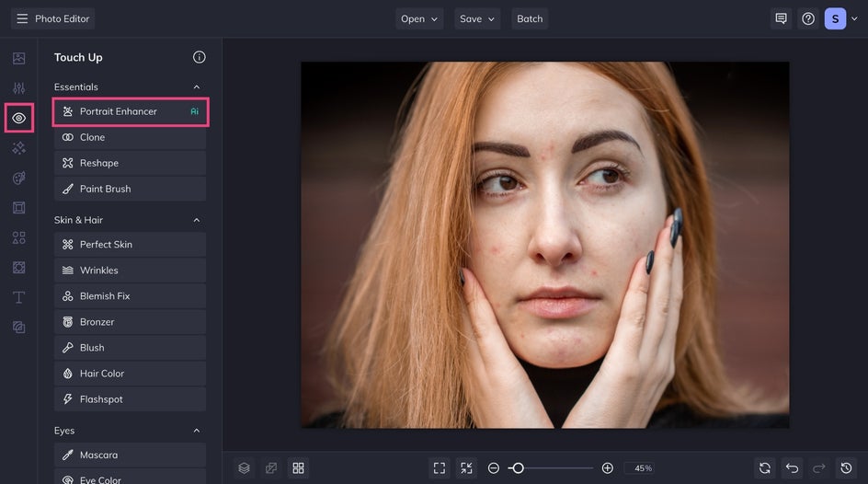
Task: Click the Edit sliders icon in sidebar
Action: coord(18,88)
